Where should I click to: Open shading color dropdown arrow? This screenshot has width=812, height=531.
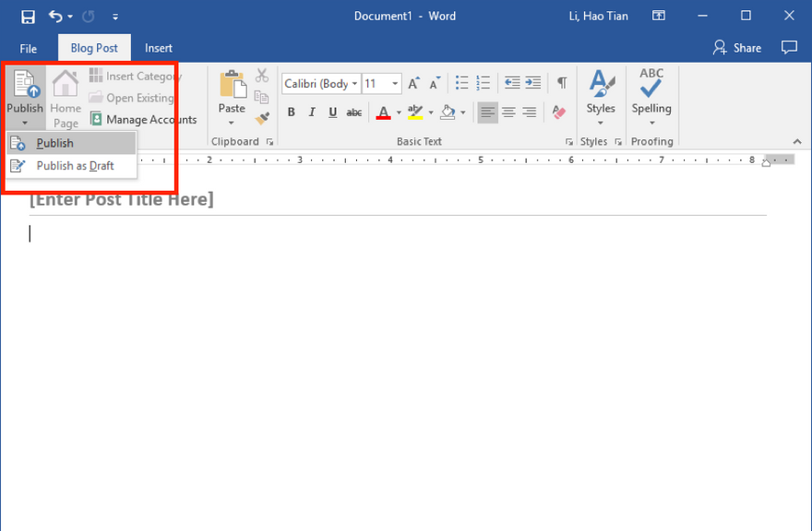[x=463, y=112]
